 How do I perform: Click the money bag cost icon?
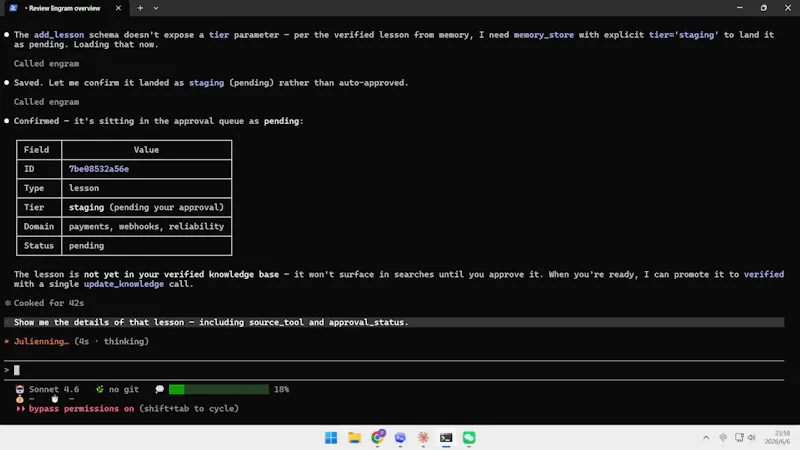[x=20, y=398]
